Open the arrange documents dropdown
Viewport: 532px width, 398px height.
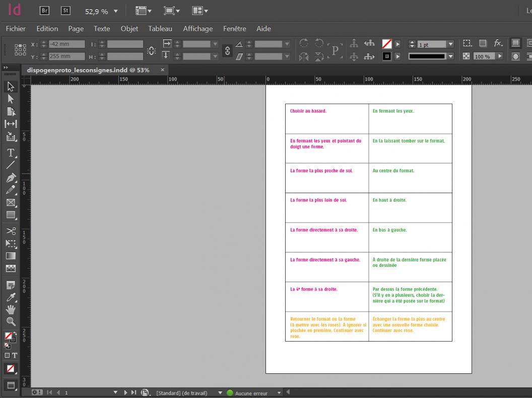point(200,11)
